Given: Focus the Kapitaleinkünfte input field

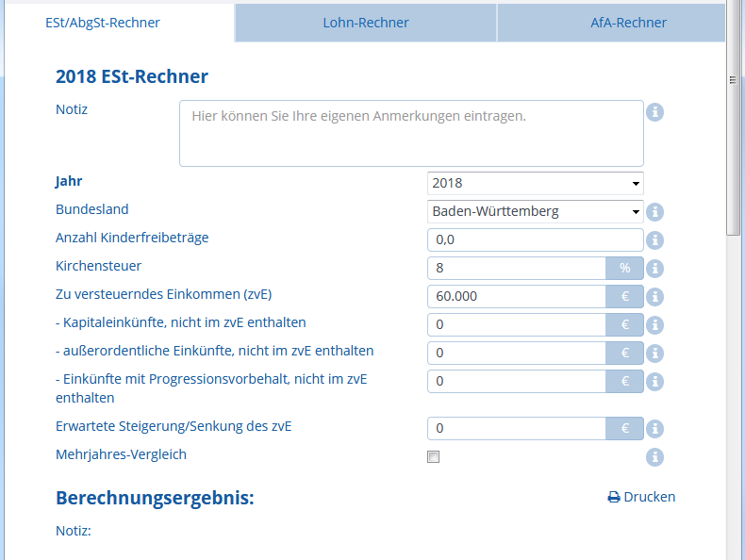Looking at the screenshot, I should [517, 325].
